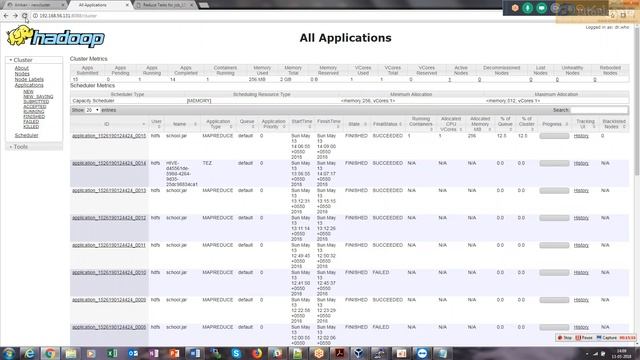Image resolution: width=640 pixels, height=360 pixels.
Task: Open Internet Explorer from the taskbar
Action: pos(29,353)
